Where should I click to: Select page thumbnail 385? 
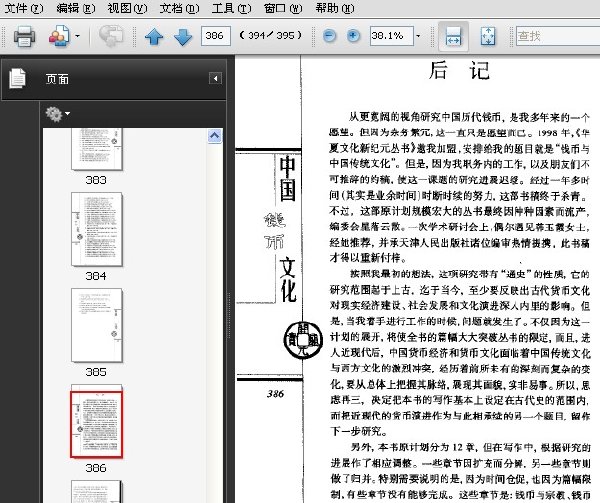coord(96,325)
